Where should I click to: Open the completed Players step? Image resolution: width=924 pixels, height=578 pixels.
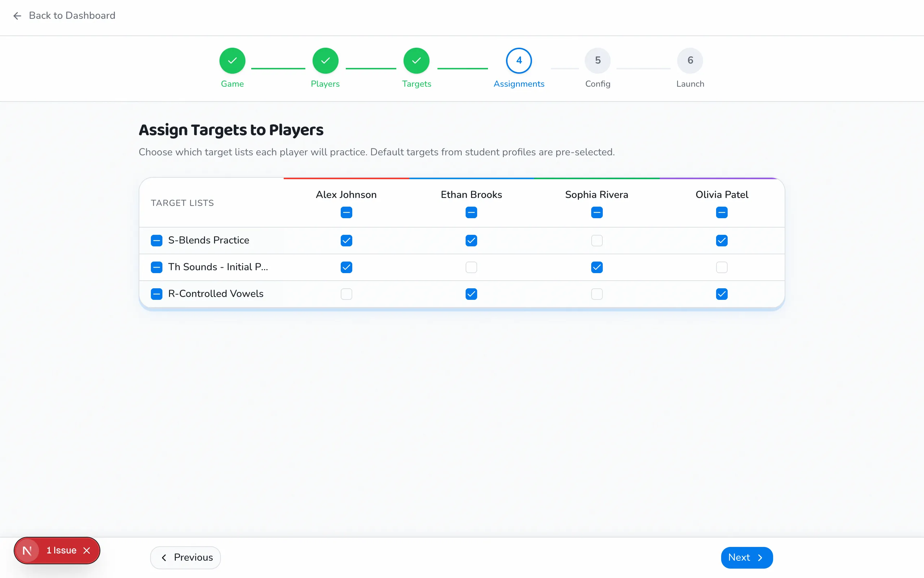click(325, 60)
